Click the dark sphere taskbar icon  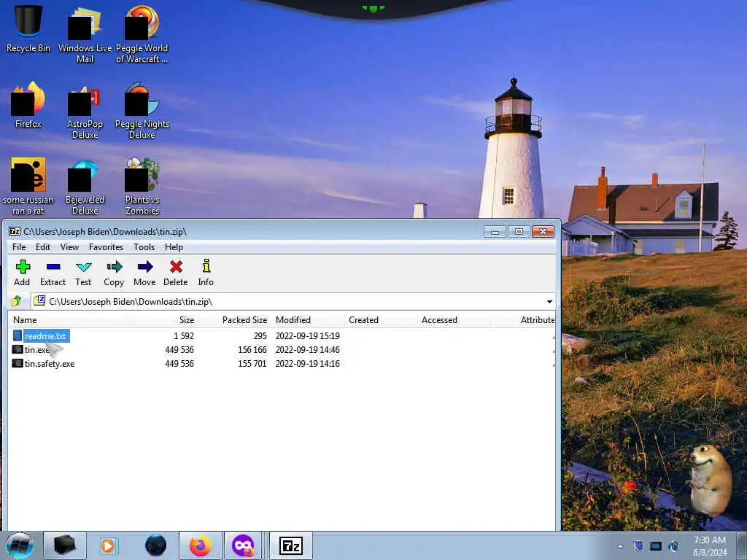pos(155,545)
